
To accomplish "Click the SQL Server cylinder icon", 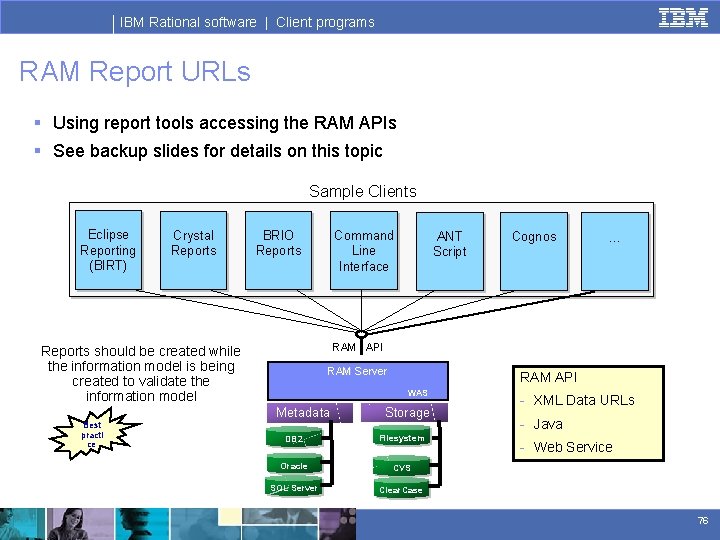I will 294,487.
